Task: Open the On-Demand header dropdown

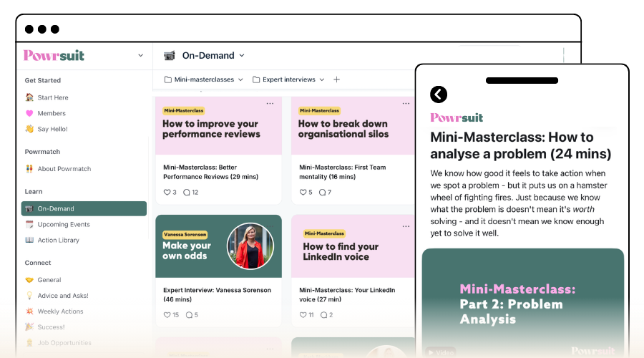Action: (x=242, y=55)
